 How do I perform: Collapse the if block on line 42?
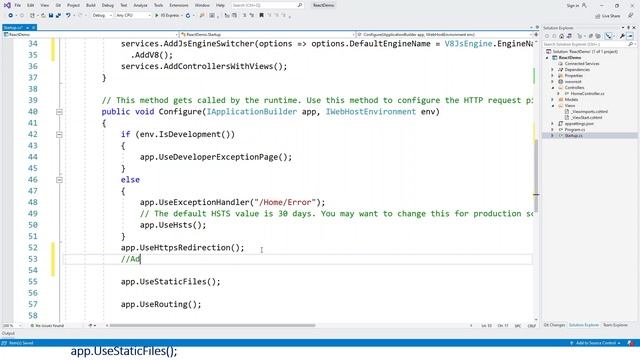coord(59,135)
